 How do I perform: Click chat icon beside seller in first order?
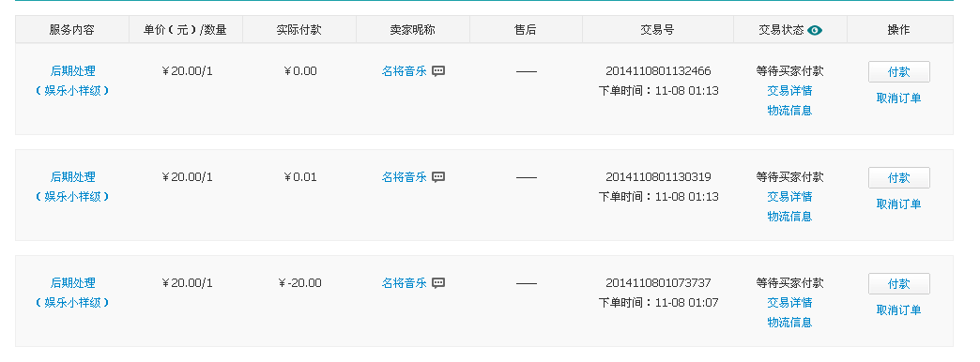pyautogui.click(x=438, y=71)
